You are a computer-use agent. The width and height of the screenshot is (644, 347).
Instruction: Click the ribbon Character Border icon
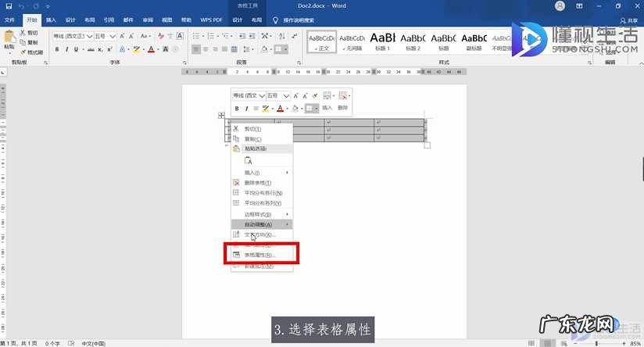pos(180,36)
